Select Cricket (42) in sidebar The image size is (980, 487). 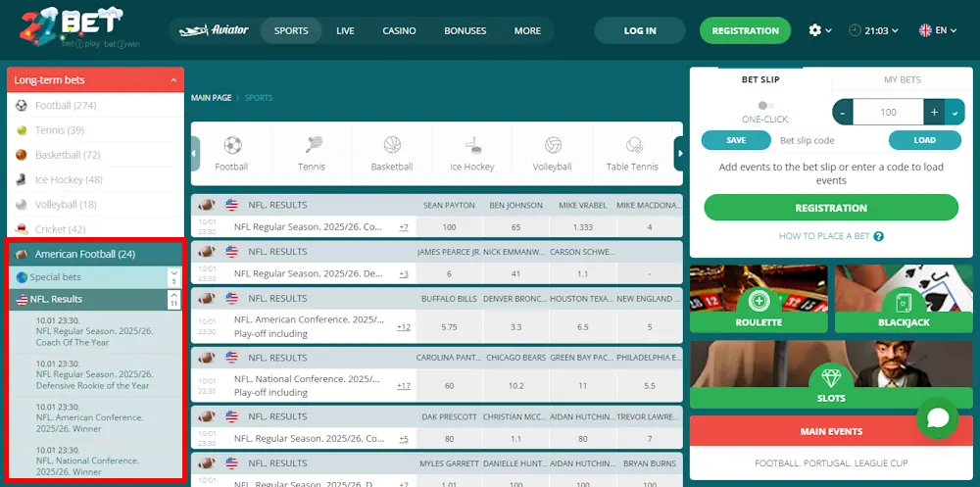coord(96,229)
